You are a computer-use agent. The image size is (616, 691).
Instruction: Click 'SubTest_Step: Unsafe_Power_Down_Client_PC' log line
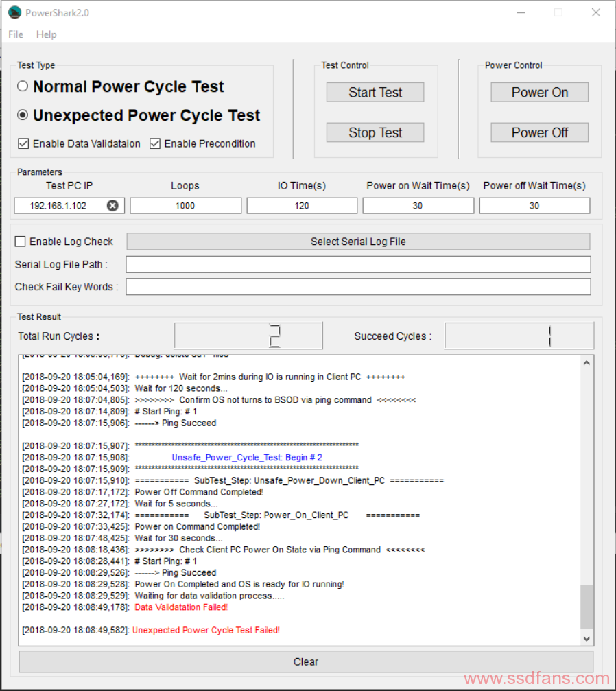tap(289, 480)
